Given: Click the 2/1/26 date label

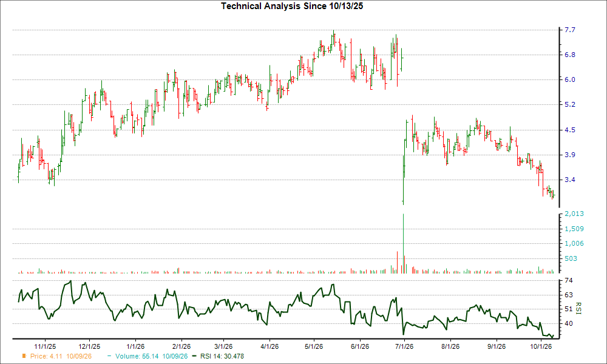Looking at the screenshot, I should click(x=181, y=346).
